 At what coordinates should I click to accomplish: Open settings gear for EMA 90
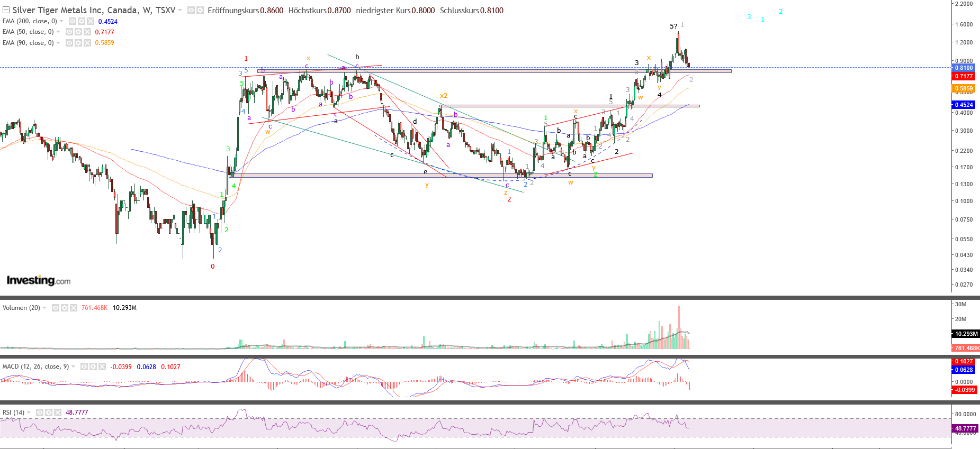[x=78, y=43]
